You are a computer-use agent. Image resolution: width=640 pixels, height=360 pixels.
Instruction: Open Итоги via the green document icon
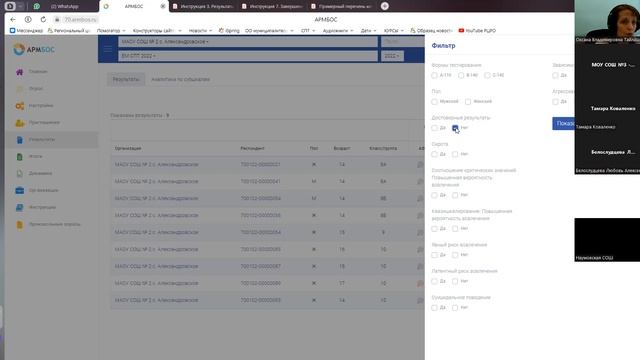point(20,157)
